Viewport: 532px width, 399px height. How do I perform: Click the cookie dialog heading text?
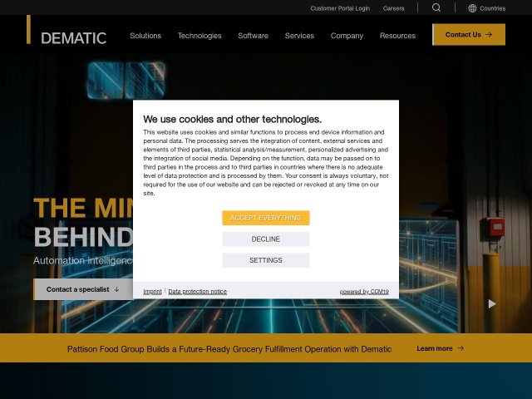point(233,119)
